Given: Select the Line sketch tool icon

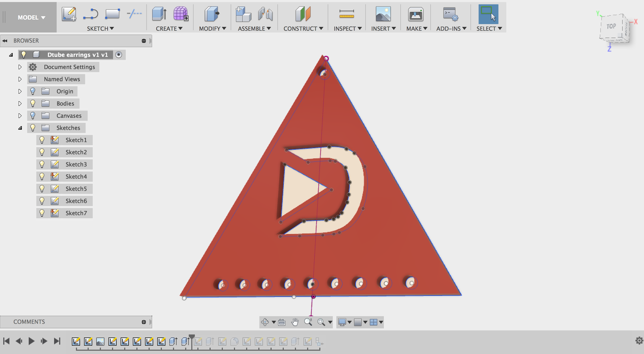Looking at the screenshot, I should 91,14.
